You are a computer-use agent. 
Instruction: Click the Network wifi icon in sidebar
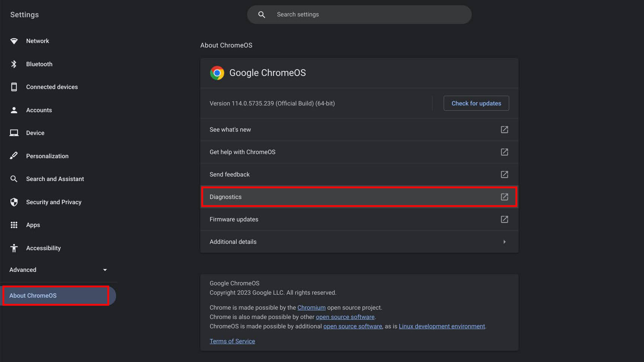14,41
